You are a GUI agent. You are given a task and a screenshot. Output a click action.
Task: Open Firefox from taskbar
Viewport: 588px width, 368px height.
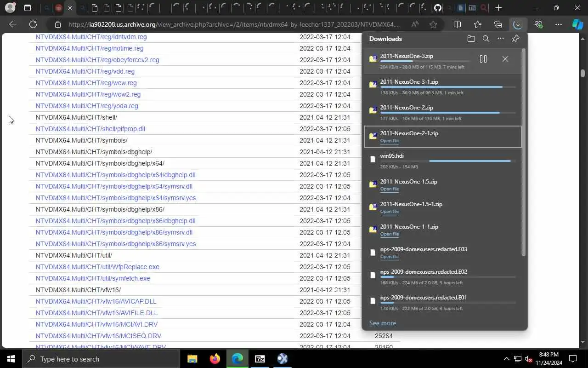pos(215,359)
